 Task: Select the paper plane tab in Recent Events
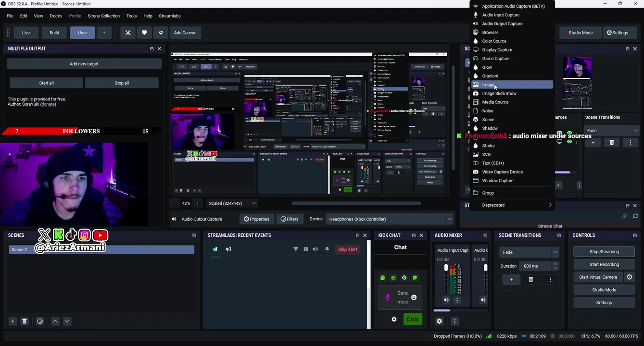215,249
